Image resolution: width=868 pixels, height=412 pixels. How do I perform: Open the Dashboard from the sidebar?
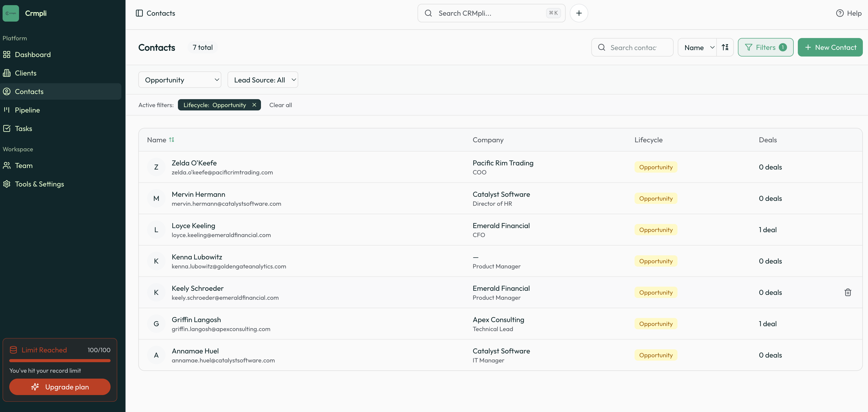[x=33, y=54]
